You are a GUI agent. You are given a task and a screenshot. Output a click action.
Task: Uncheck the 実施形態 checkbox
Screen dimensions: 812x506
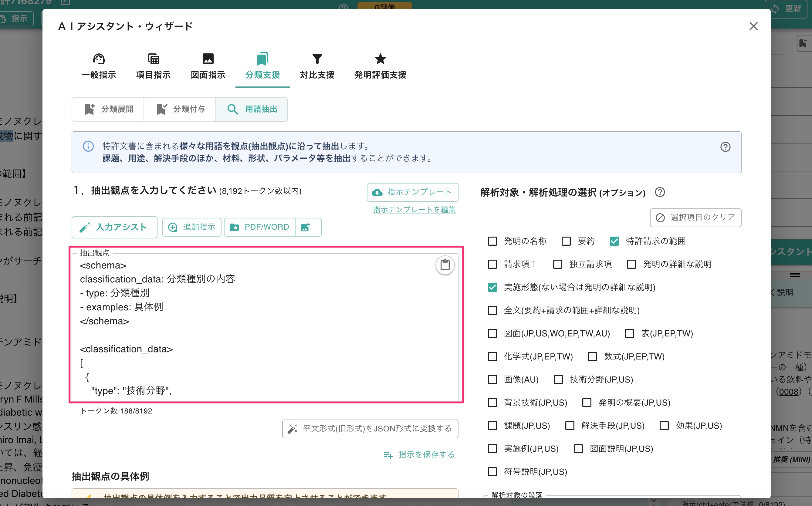point(492,287)
